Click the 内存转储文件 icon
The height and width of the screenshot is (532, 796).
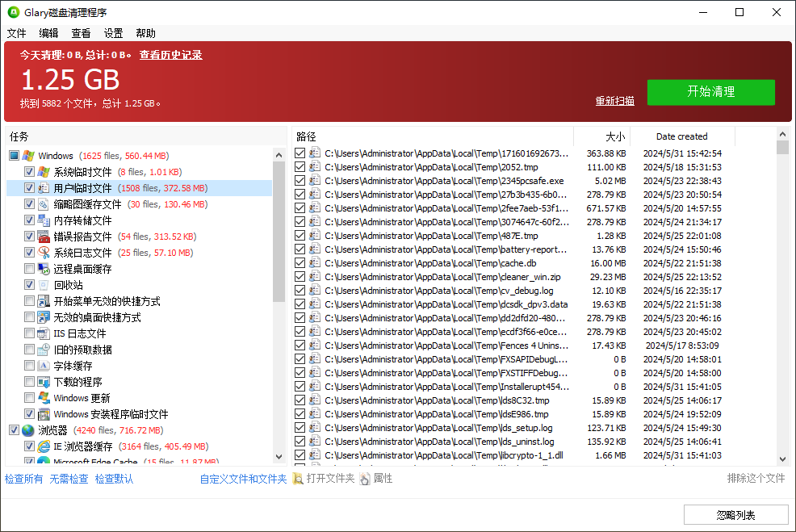coord(44,220)
